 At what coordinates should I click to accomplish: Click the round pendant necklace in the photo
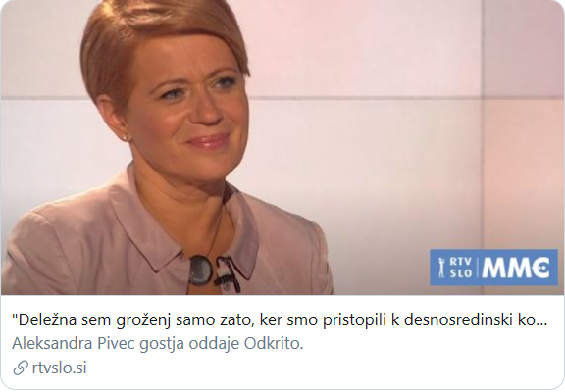201,269
